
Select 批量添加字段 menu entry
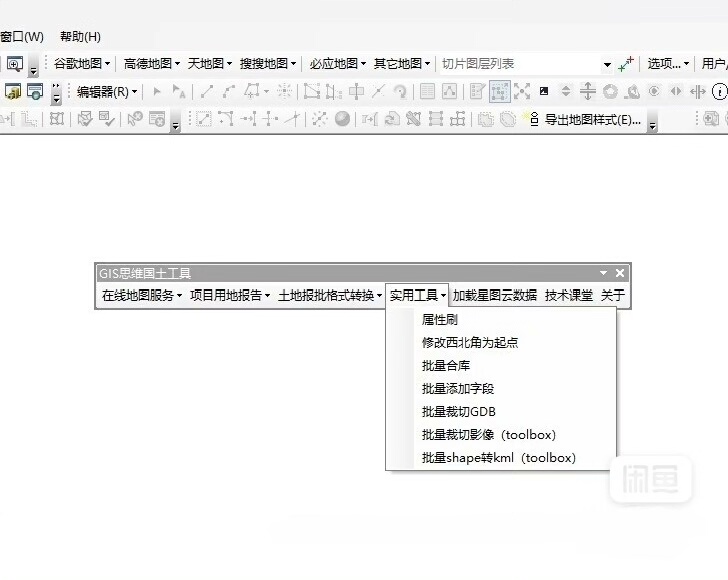501,389
